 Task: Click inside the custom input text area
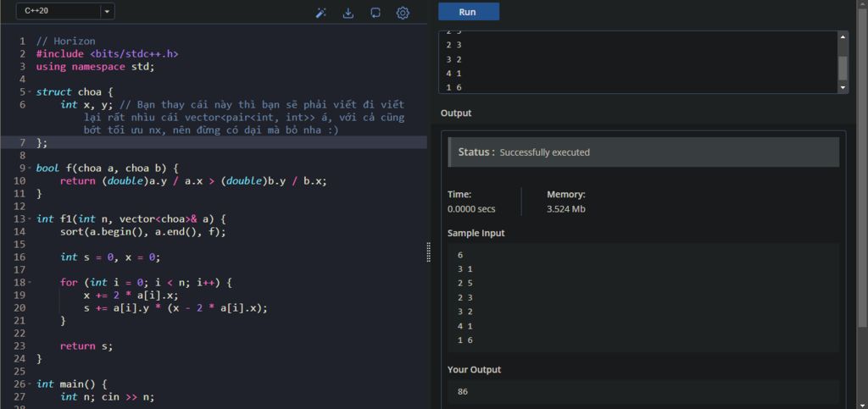pos(636,62)
